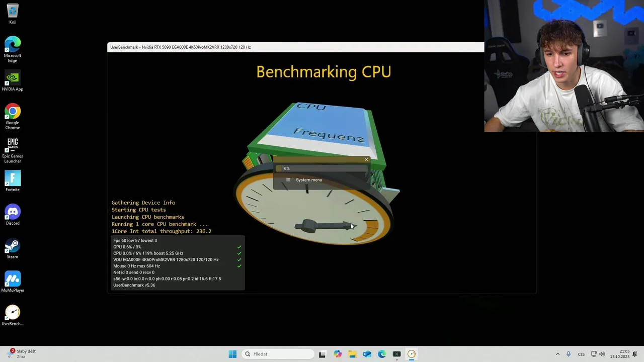Click the 1Core Int total throughput line
644x362 pixels.
[162, 231]
